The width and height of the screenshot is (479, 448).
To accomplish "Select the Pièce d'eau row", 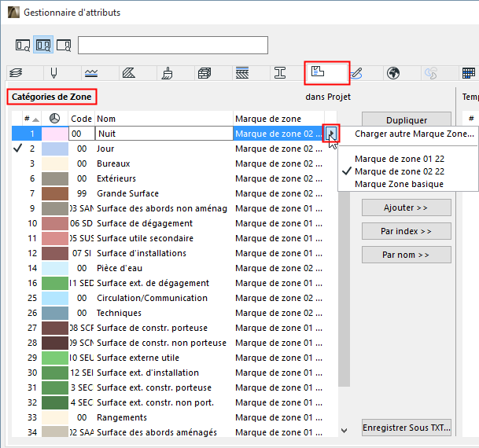I will point(174,268).
